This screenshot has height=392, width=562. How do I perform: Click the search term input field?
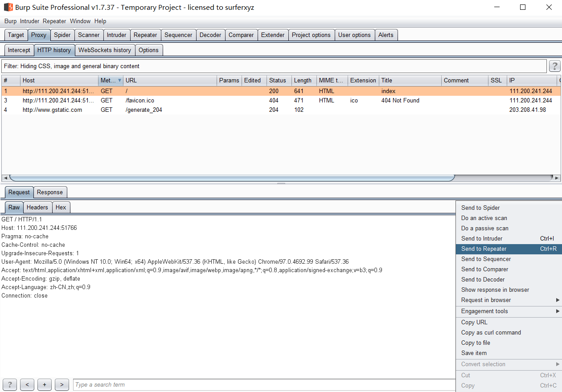(264, 385)
